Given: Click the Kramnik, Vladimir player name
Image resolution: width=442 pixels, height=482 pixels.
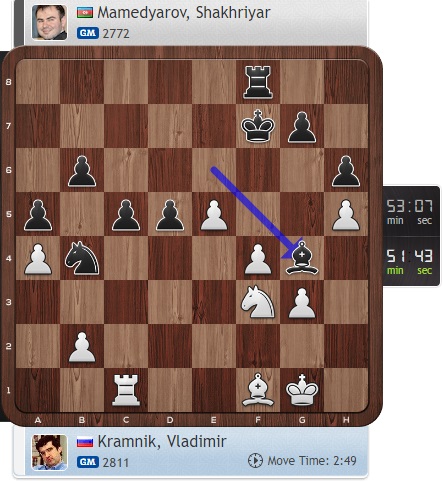Looking at the screenshot, I should pos(162,442).
